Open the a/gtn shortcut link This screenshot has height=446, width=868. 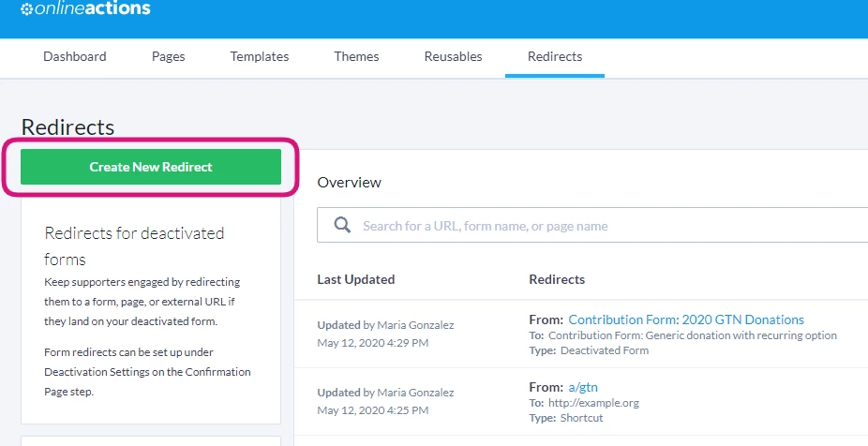click(583, 387)
